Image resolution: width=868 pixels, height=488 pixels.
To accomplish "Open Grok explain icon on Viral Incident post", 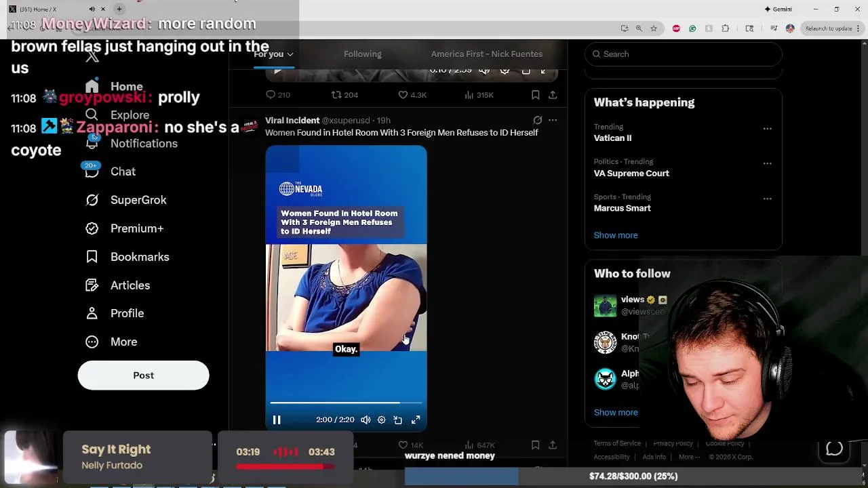I will 537,121.
